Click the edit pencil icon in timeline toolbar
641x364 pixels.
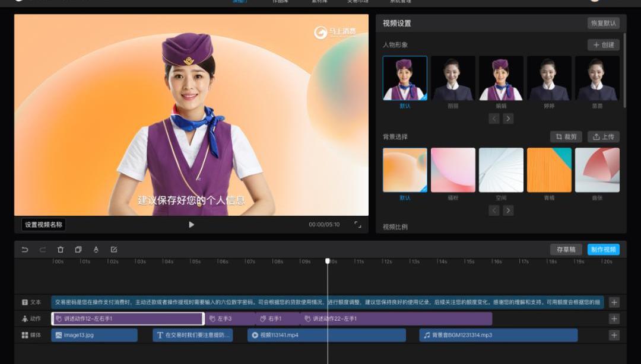(114, 250)
